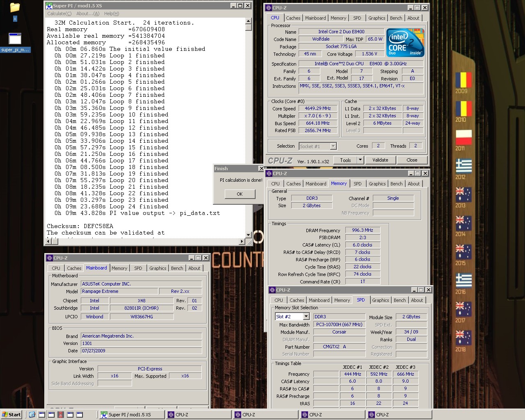Switch to Memory tab in the SPD CPU-Z window
This screenshot has height=420, width=525.
[342, 300]
